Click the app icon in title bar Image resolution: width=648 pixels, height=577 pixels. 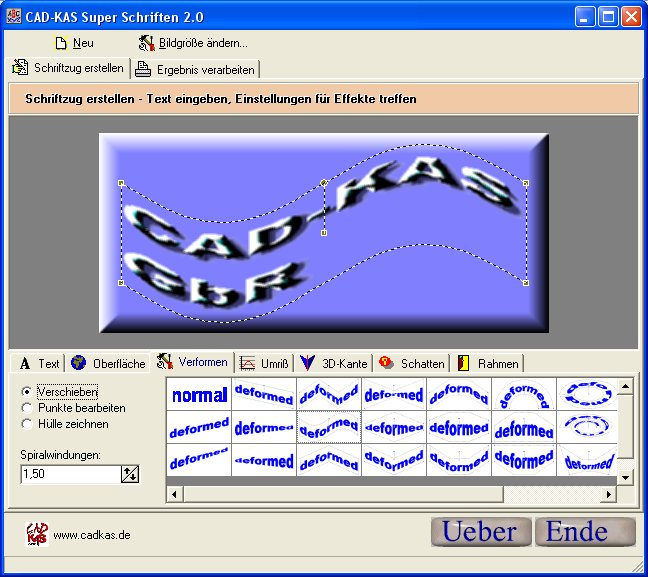[x=13, y=16]
